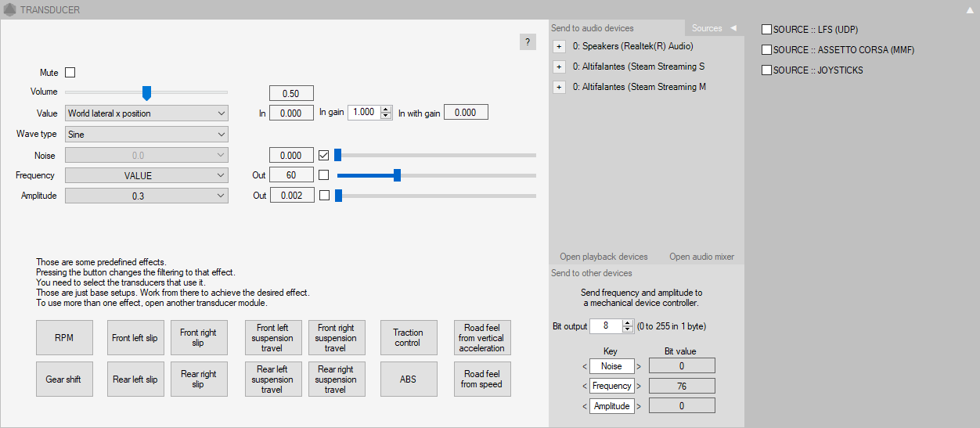Apply Road feel from vertical acceleration
Image resolution: width=980 pixels, height=428 pixels.
(482, 338)
